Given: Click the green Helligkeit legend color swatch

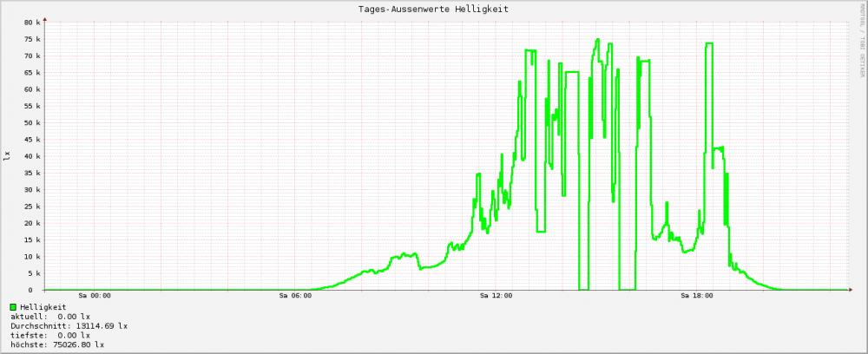Looking at the screenshot, I should pos(13,307).
